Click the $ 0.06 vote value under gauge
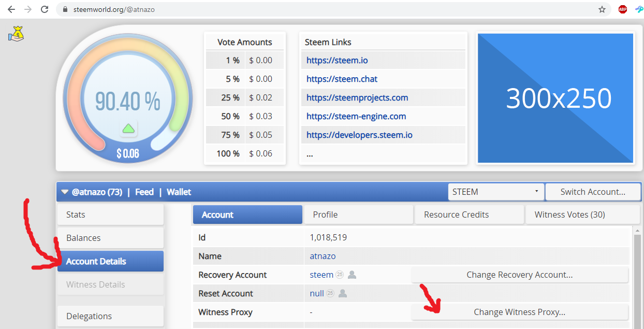The image size is (644, 329). (x=128, y=153)
